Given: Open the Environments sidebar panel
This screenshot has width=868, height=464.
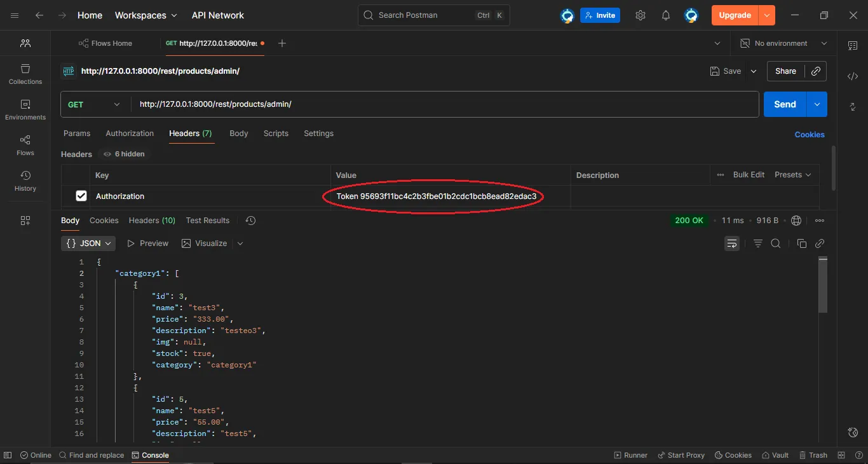Looking at the screenshot, I should [25, 108].
